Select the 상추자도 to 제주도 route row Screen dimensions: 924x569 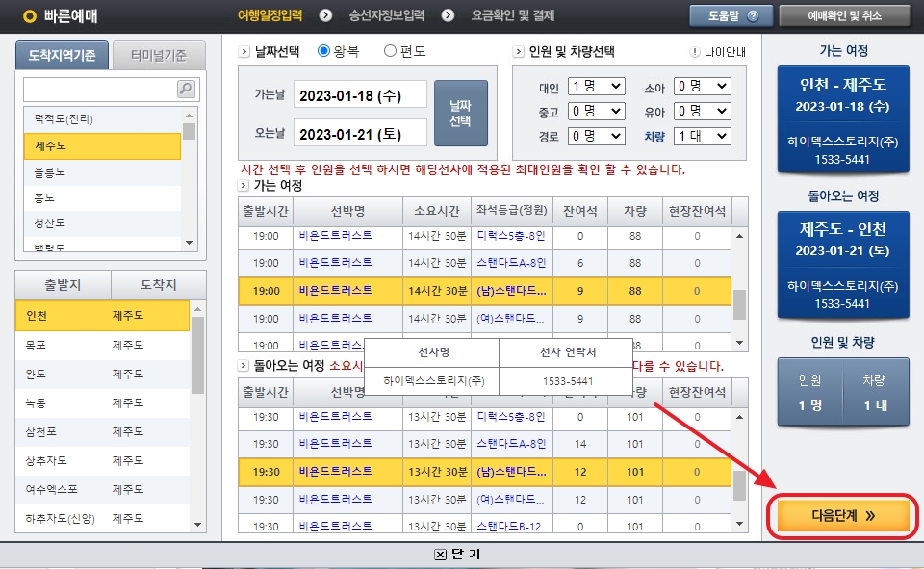point(103,460)
